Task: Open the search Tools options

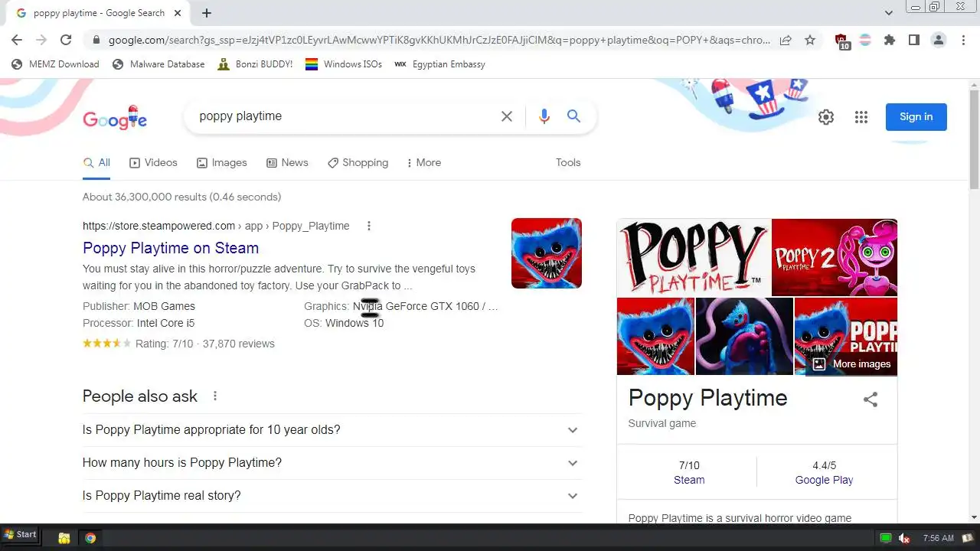Action: tap(568, 162)
